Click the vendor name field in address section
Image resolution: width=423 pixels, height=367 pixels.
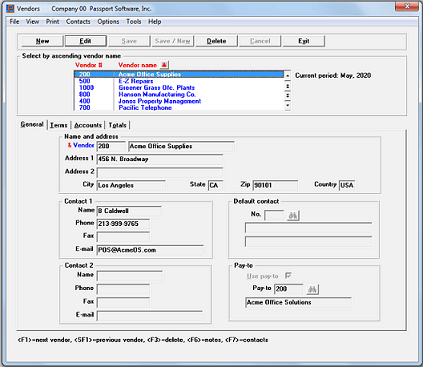(181, 146)
